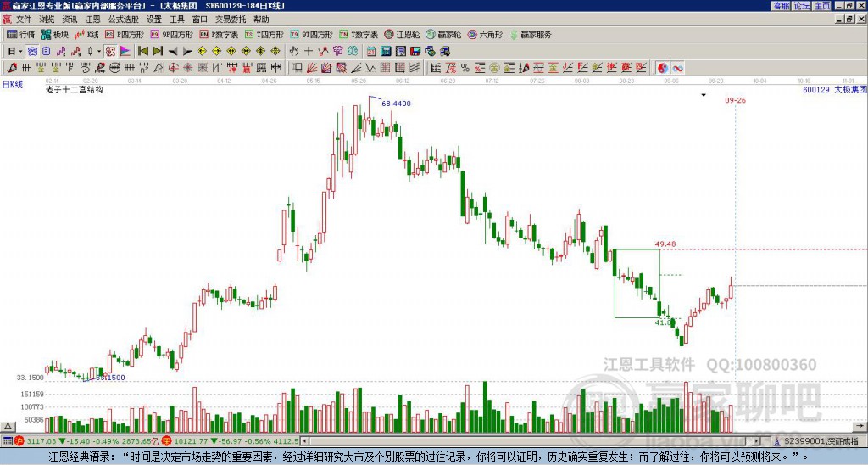Viewport: 868px width, 465px height.
Task: Open the 交易委托 menu
Action: (231, 20)
